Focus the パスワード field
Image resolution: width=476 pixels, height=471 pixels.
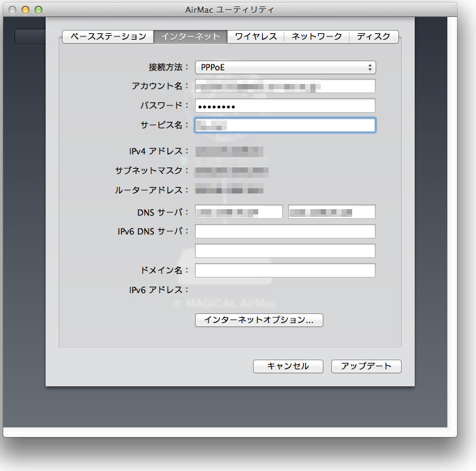pyautogui.click(x=285, y=106)
